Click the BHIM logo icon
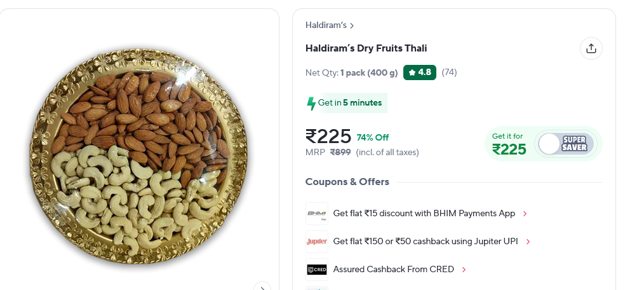The width and height of the screenshot is (644, 290). click(316, 214)
